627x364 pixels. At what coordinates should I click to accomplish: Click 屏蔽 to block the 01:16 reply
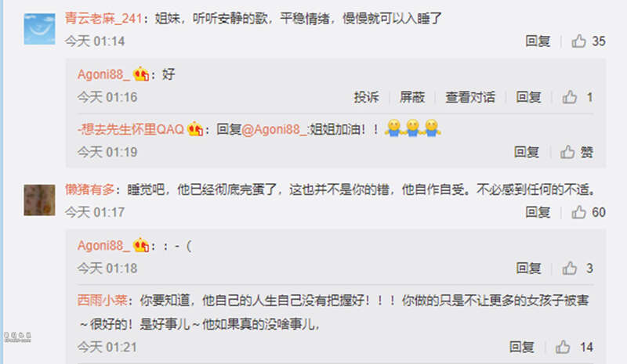click(412, 97)
